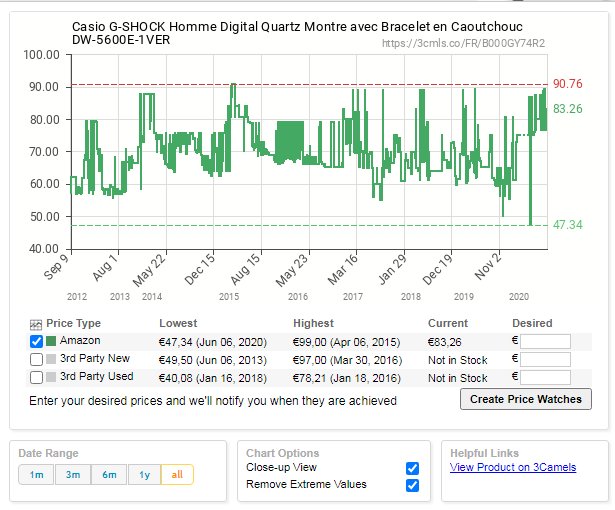This screenshot has height=510, width=615.
Task: Enable the 3rd Party Used checkbox
Action: pos(37,378)
